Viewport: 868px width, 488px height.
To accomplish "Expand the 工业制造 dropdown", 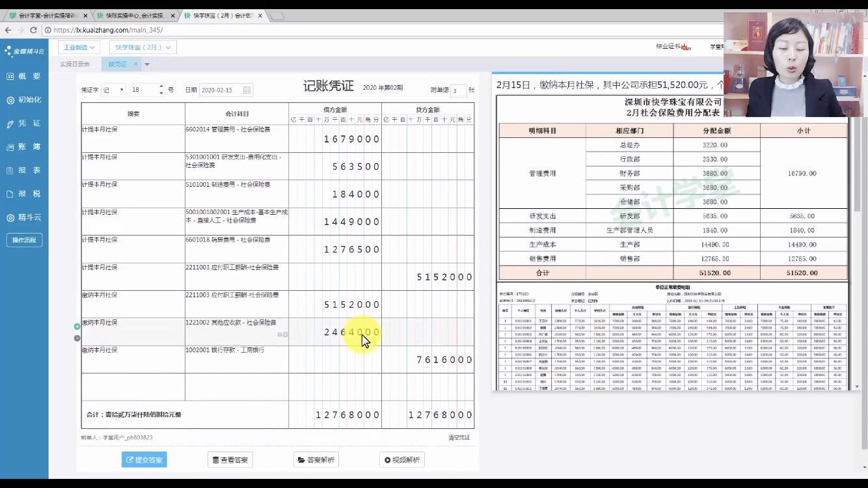I will [x=79, y=47].
